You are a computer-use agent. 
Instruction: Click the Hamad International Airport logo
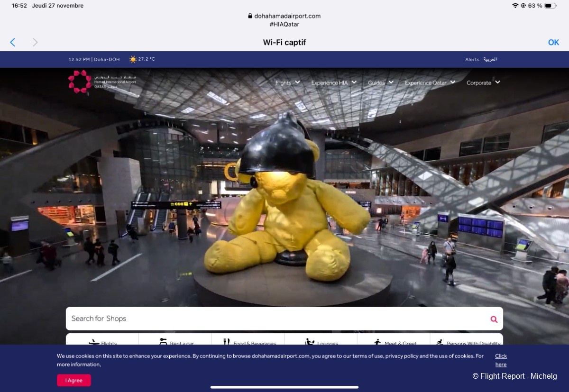[102, 82]
